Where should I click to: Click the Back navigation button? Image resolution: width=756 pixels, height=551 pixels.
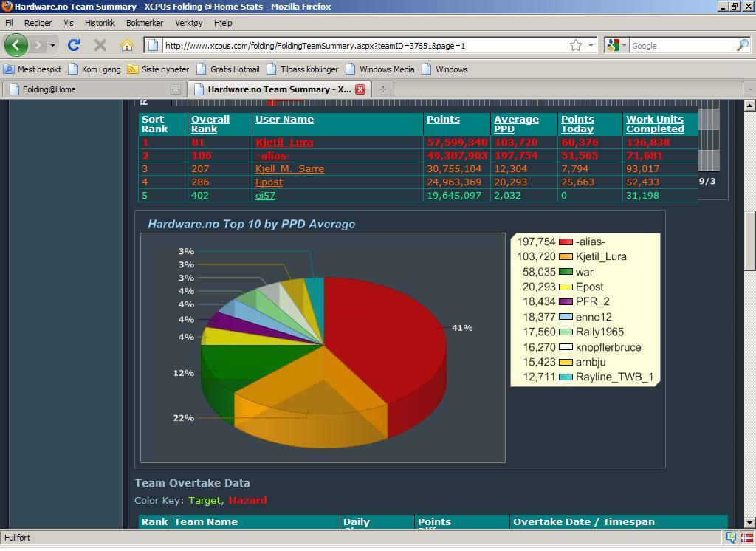point(16,45)
